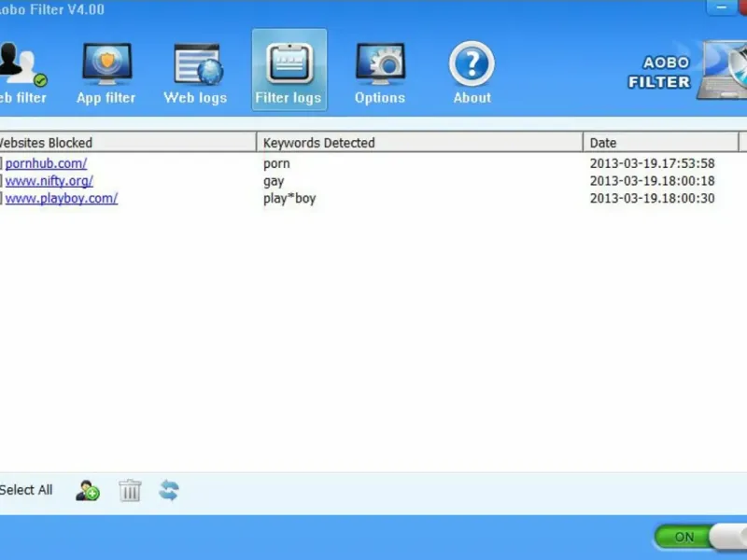Sort by Date column header
Viewport: 747px width, 560px height.
[661, 143]
